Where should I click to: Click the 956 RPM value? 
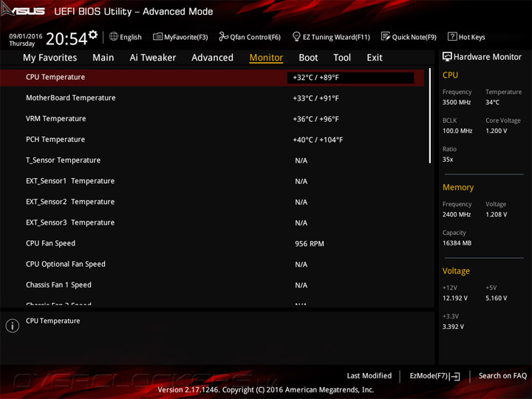[x=310, y=244]
